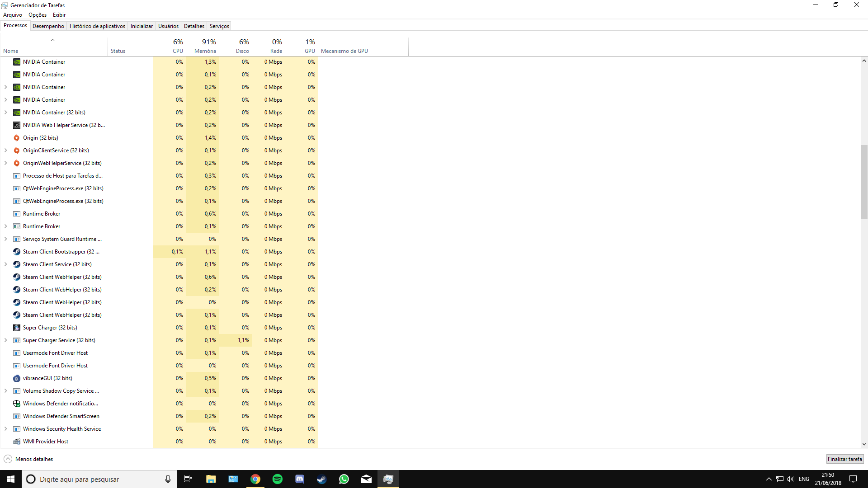
Task: Click the volume icon in system tray
Action: tap(790, 479)
